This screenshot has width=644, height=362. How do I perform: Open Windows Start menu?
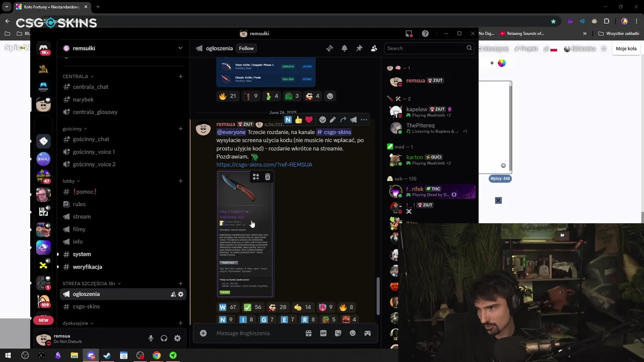point(8,355)
